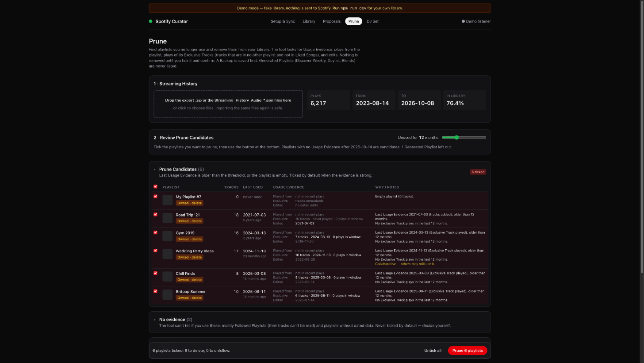Open the Setup & Sync tab
Image resolution: width=644 pixels, height=363 pixels.
pyautogui.click(x=283, y=21)
